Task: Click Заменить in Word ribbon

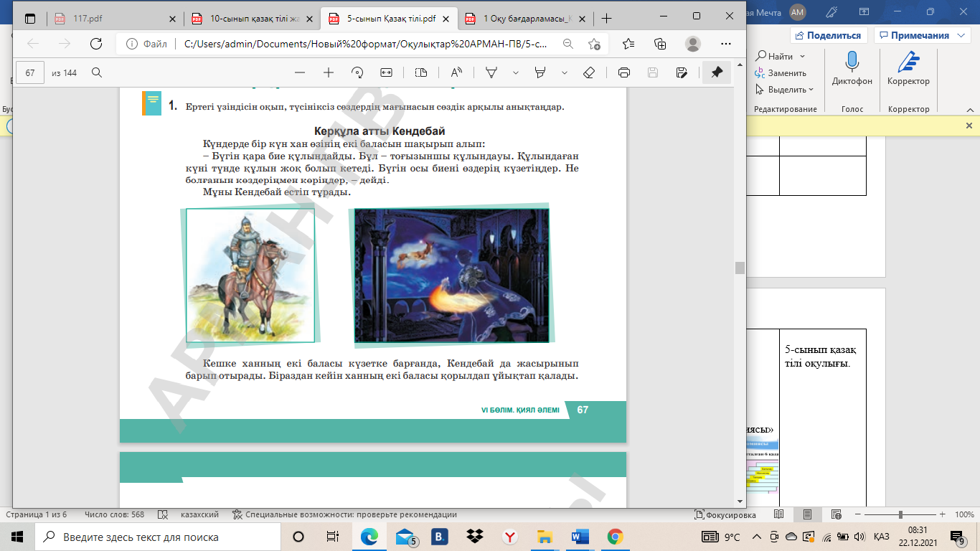Action: click(781, 72)
